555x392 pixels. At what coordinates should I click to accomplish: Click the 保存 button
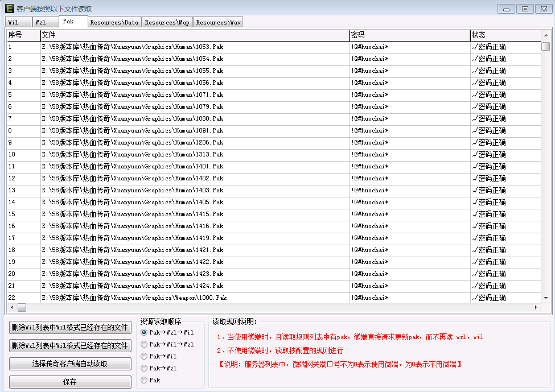(70, 382)
